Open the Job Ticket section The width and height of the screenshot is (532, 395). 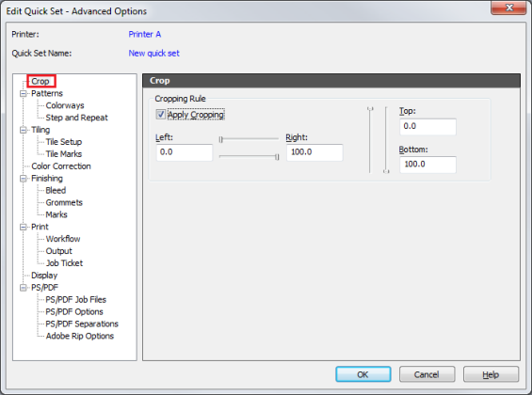64,263
